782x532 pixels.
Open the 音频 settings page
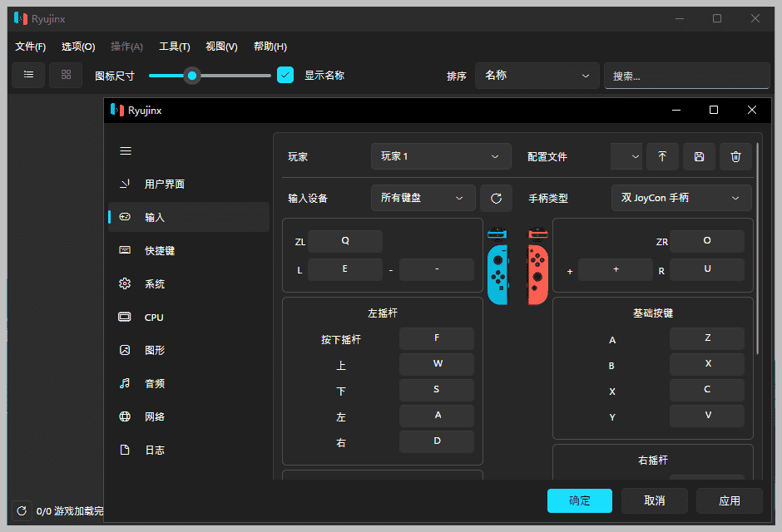point(189,383)
